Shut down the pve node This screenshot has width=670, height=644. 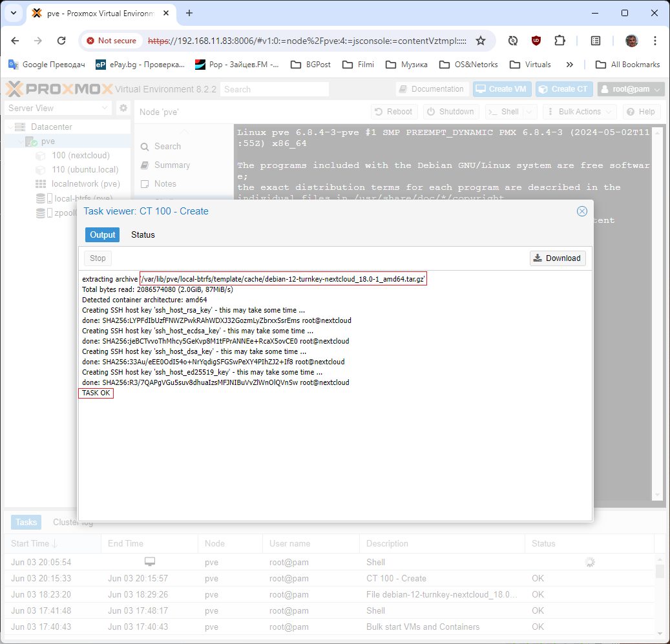[x=451, y=112]
